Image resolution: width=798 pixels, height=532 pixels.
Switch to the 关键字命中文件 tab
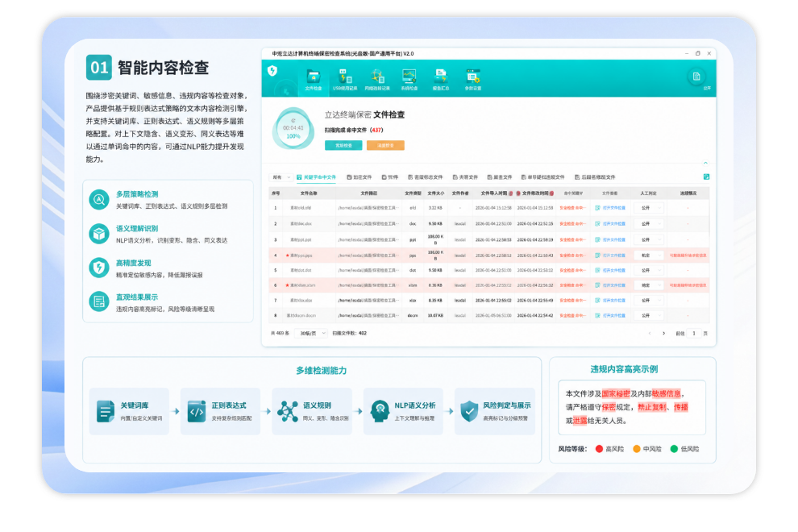point(316,177)
